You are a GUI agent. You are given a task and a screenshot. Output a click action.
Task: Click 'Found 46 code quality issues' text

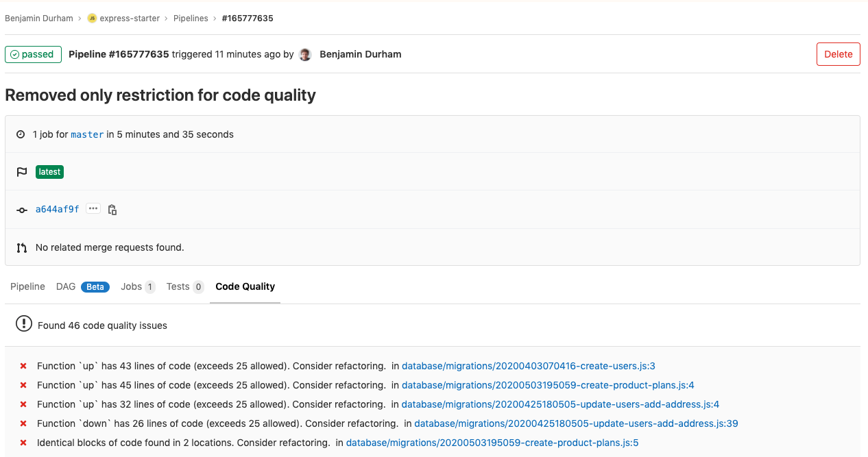[102, 325]
